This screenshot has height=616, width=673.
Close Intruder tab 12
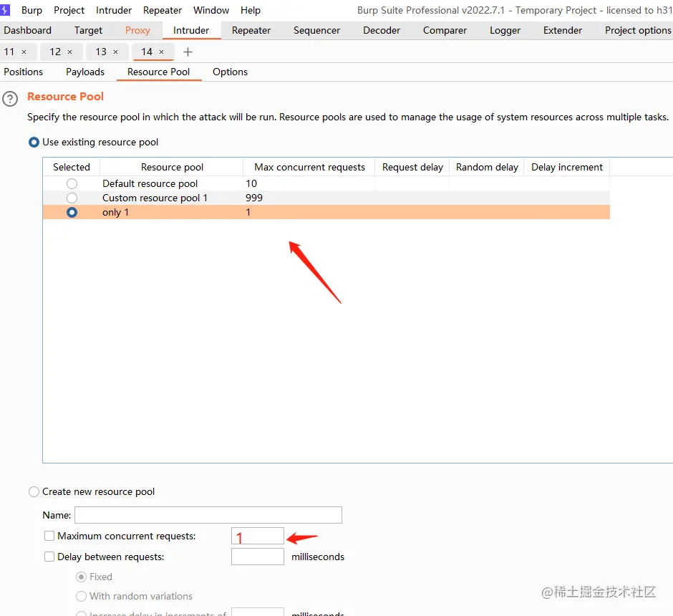(69, 52)
